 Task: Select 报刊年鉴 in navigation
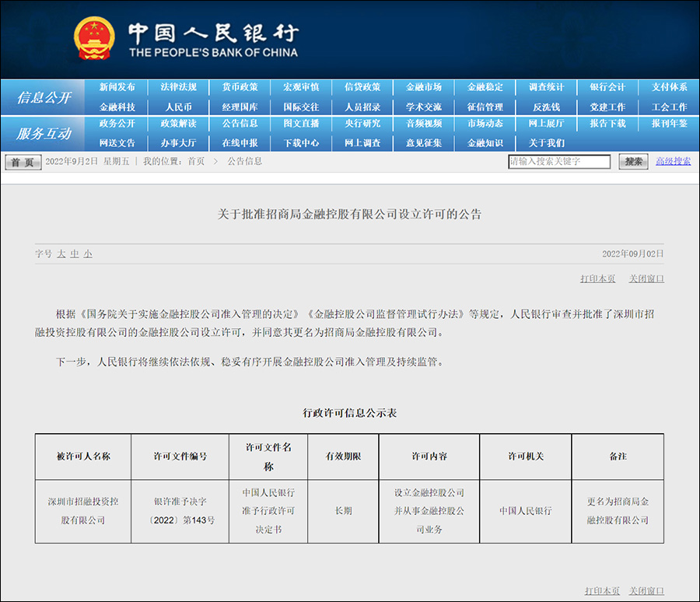coord(669,123)
